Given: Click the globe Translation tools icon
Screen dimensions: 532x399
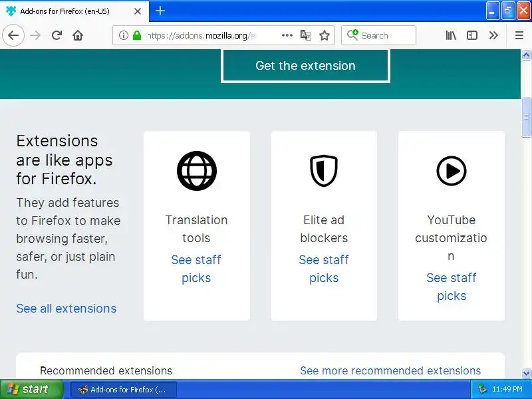Looking at the screenshot, I should [x=197, y=171].
